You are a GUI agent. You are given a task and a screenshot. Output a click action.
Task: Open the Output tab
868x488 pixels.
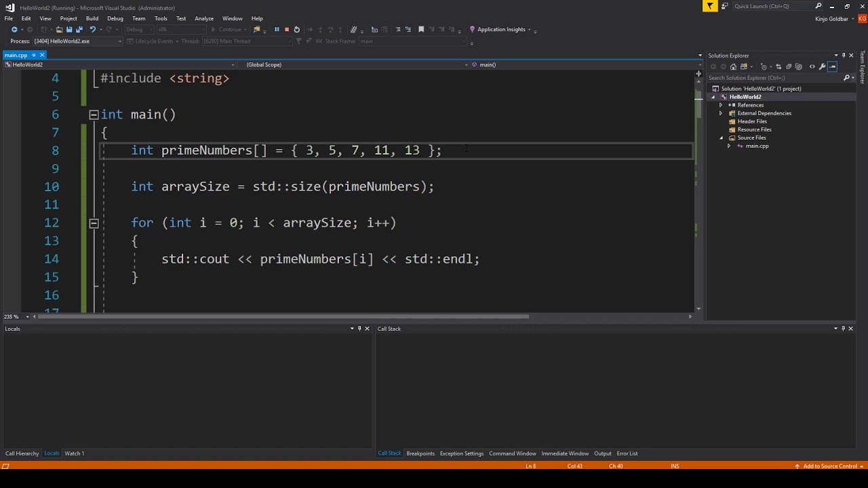click(602, 453)
